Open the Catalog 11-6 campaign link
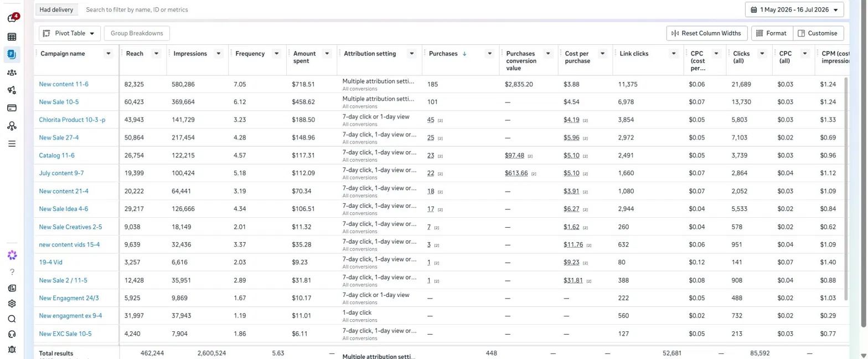868x359 pixels. click(56, 155)
